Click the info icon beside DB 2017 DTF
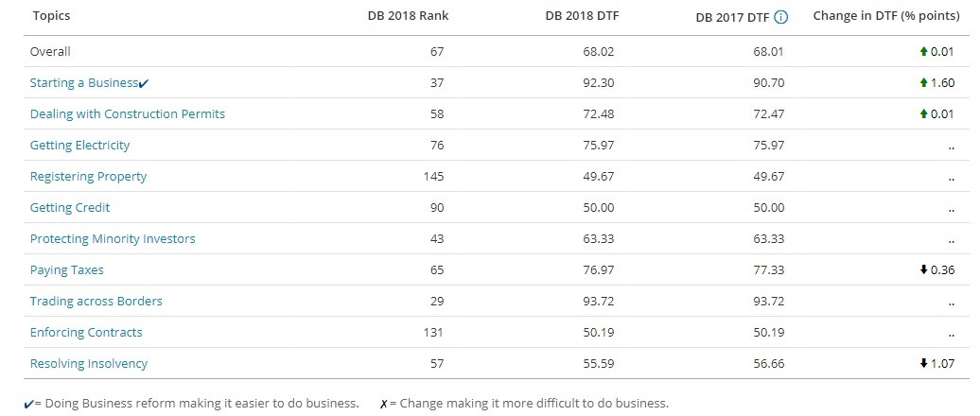This screenshot has height=416, width=980. (780, 17)
